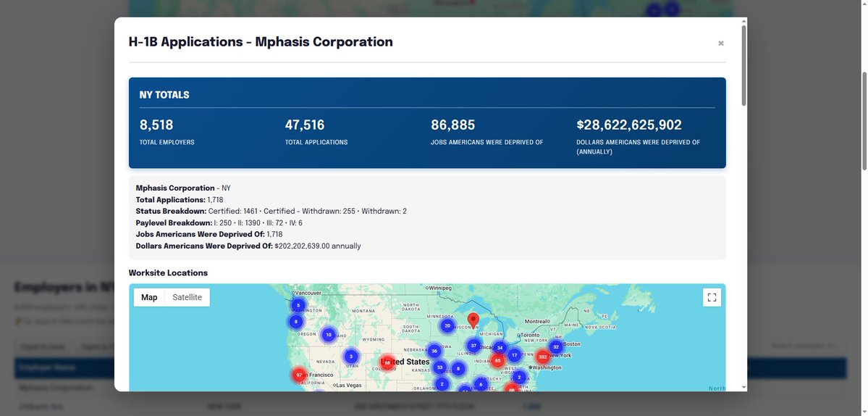
Task: Click the NY TOTALS heading
Action: click(x=164, y=95)
